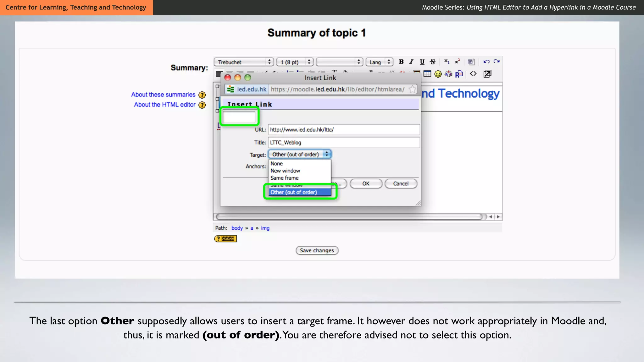Open help beside About the HTML editor

click(x=202, y=105)
